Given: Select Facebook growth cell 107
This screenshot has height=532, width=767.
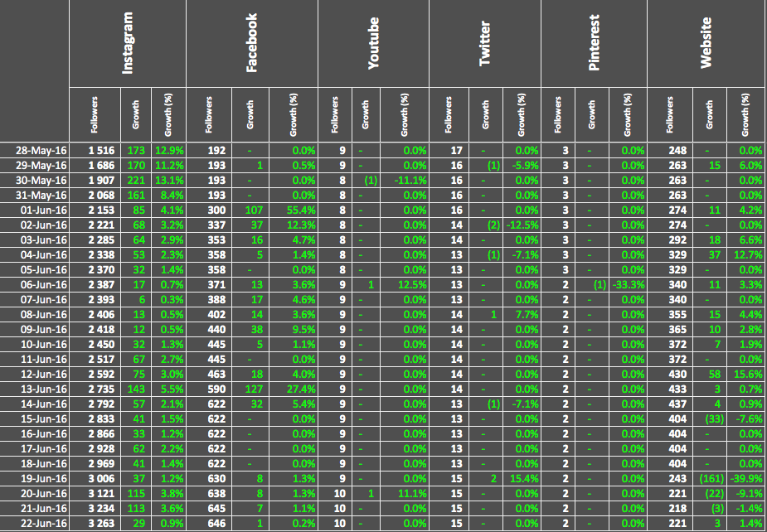Looking at the screenshot, I should 250,210.
